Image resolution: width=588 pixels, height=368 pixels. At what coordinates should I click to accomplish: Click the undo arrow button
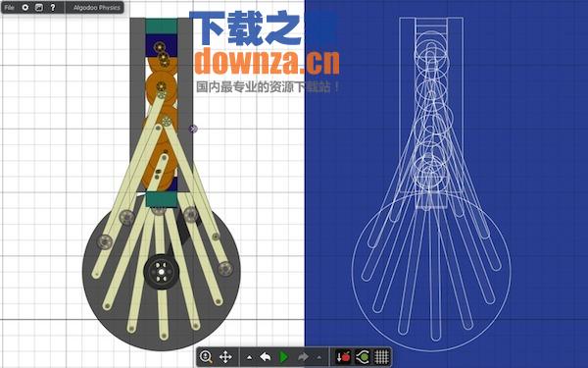(266, 356)
